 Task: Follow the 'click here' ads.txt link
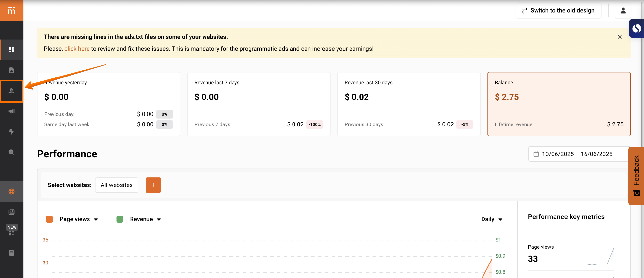pyautogui.click(x=77, y=49)
